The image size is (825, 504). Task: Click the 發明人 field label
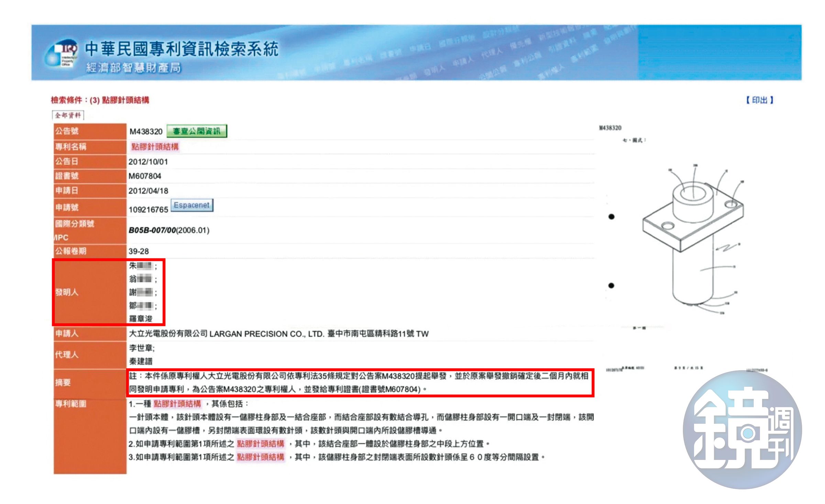67,292
